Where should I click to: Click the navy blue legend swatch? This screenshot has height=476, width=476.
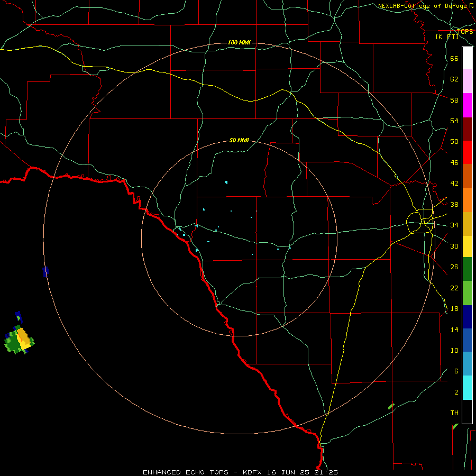(467, 317)
